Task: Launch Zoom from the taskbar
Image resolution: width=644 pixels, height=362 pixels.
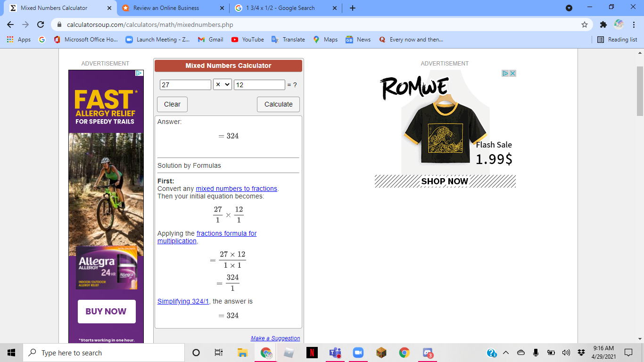Action: pyautogui.click(x=358, y=353)
